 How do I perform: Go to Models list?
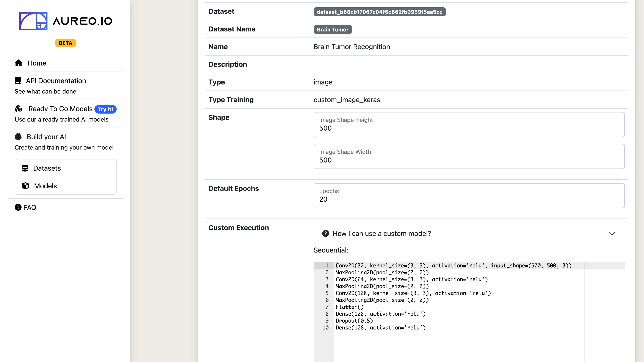[x=66, y=186]
